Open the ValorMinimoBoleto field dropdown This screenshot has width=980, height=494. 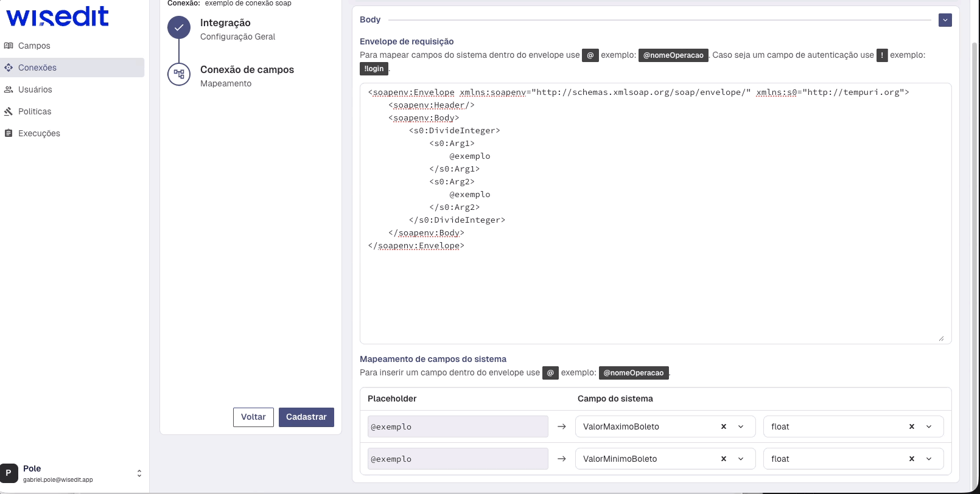tap(741, 459)
